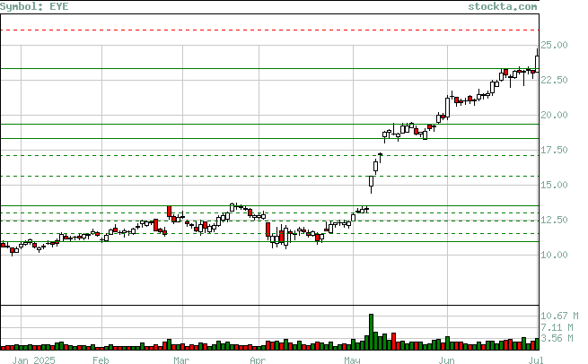Click the 10.67 M volume label
This screenshot has width=588, height=364.
click(x=559, y=316)
